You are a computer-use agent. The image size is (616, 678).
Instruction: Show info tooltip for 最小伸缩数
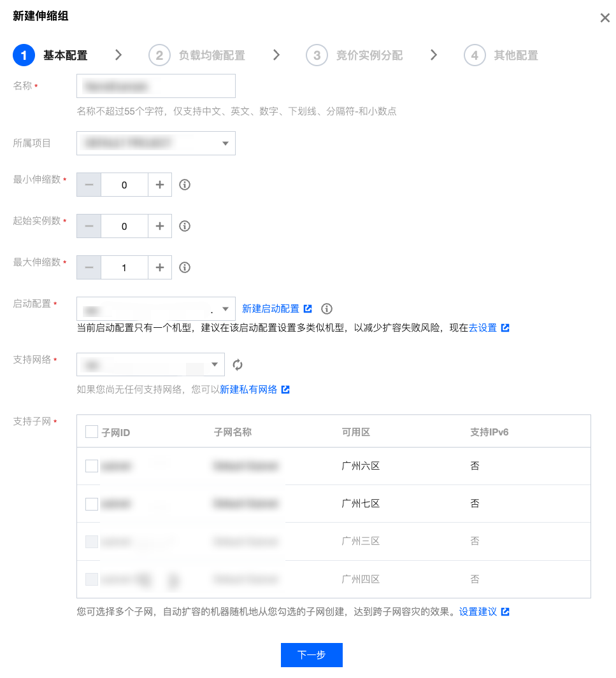pos(185,185)
